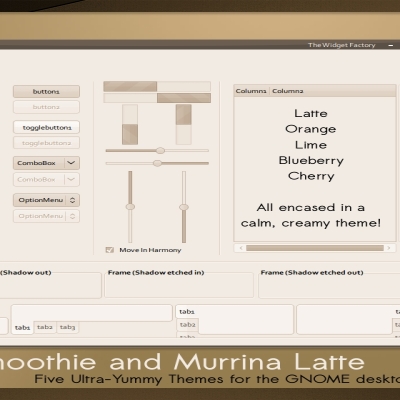Open the disabled ComboBox dropdown arrow

tap(71, 179)
